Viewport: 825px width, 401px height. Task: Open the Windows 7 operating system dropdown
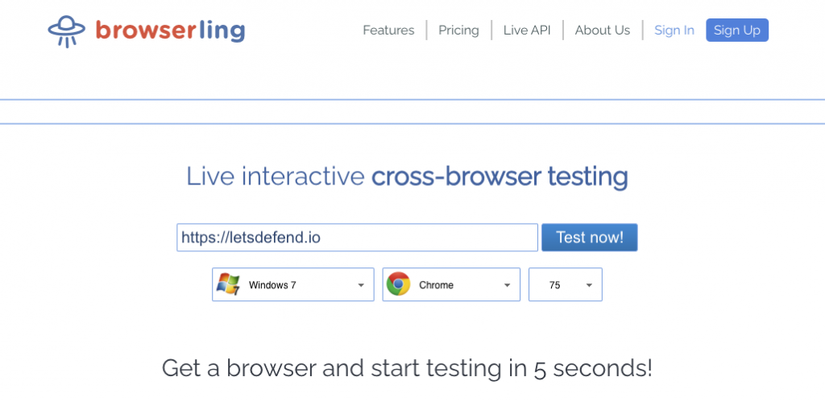293,285
